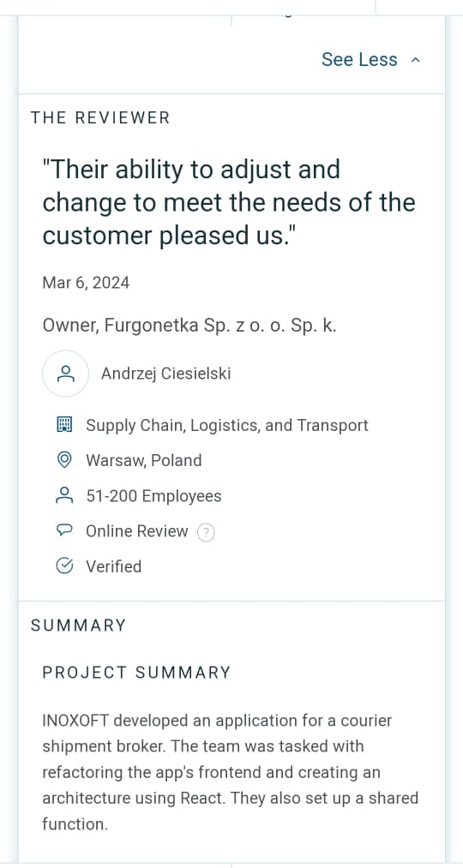Click the 51-200 Employees text
The width and height of the screenshot is (463, 868).
[x=153, y=496]
